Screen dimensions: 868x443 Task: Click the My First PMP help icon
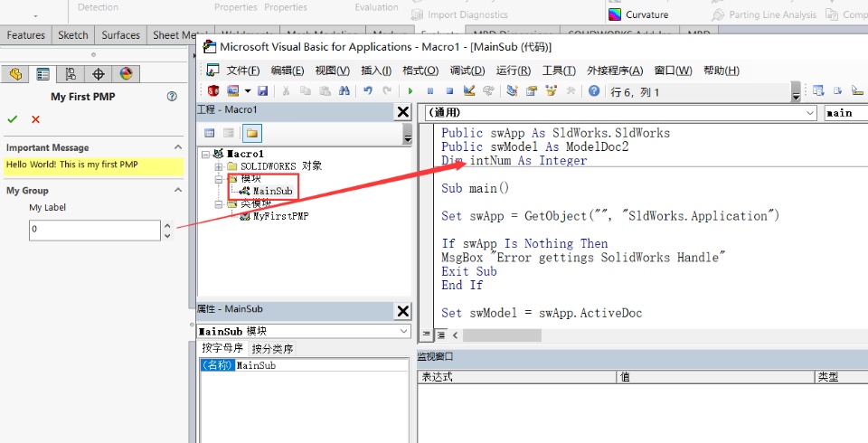click(172, 97)
